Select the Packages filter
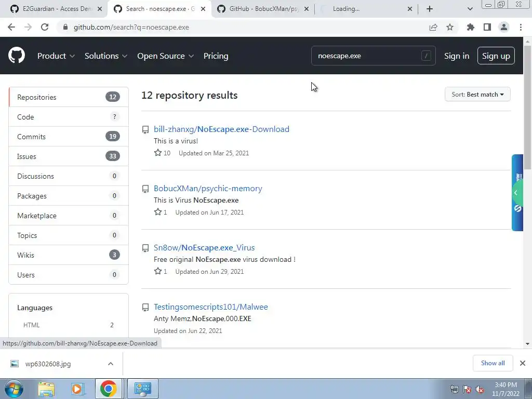The image size is (532, 399). click(x=69, y=196)
